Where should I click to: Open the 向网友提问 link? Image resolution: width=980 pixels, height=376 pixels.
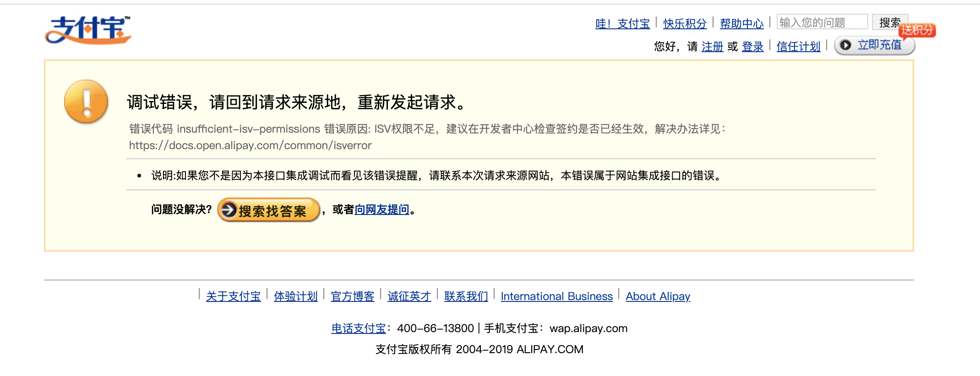pos(382,209)
